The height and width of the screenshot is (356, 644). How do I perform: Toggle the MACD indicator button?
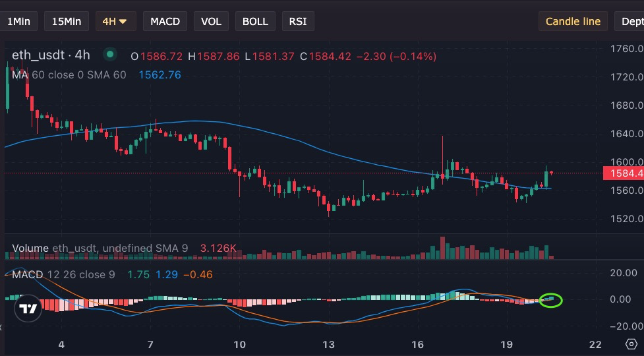click(165, 21)
